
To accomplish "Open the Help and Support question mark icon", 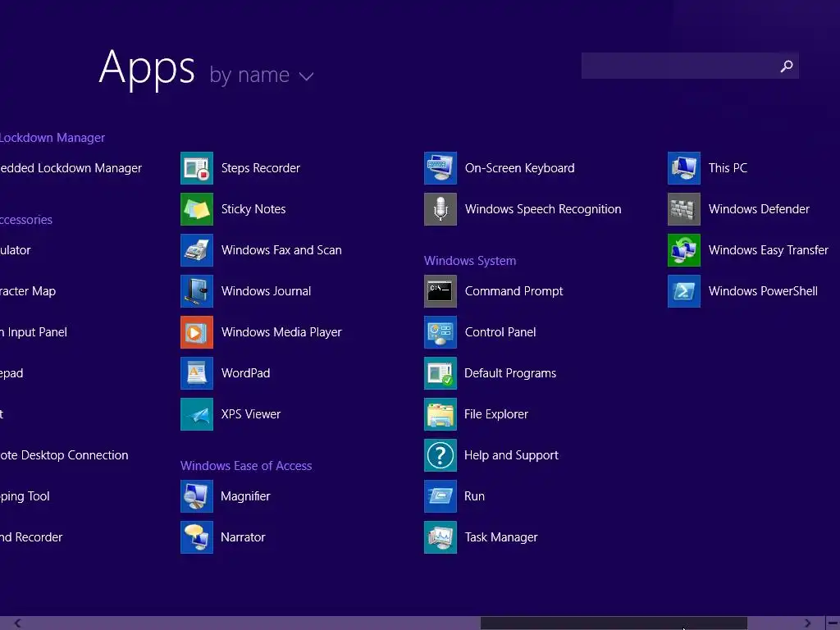I will pos(441,455).
